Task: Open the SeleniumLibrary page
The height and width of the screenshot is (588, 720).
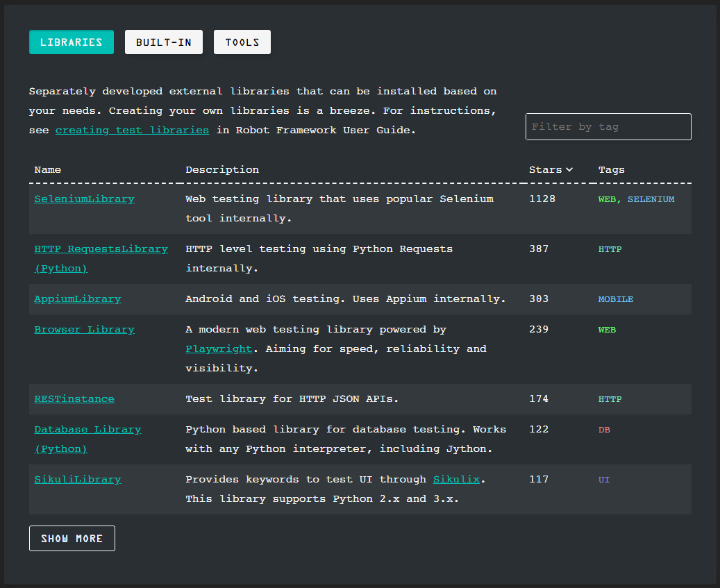Action: [84, 199]
